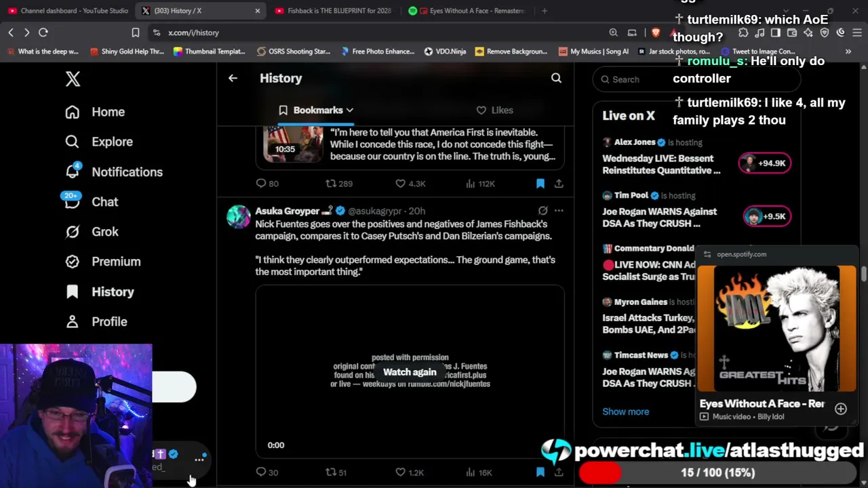The height and width of the screenshot is (488, 868).
Task: Click the X search input field
Action: pos(696,79)
